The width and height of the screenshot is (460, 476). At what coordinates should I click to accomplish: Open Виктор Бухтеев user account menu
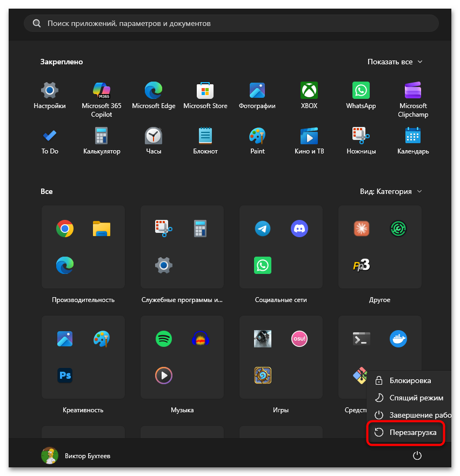pos(76,455)
